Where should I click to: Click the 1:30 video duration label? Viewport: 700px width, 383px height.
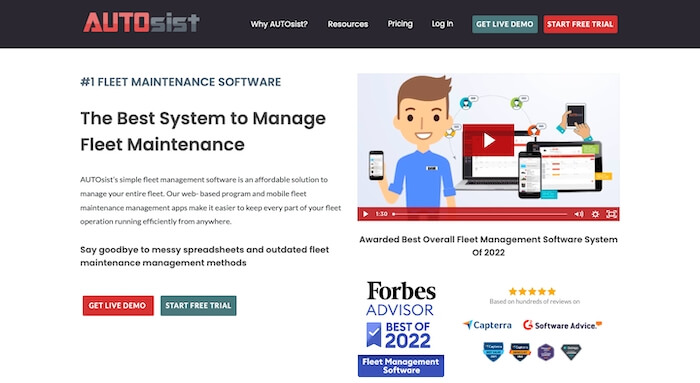pyautogui.click(x=381, y=214)
